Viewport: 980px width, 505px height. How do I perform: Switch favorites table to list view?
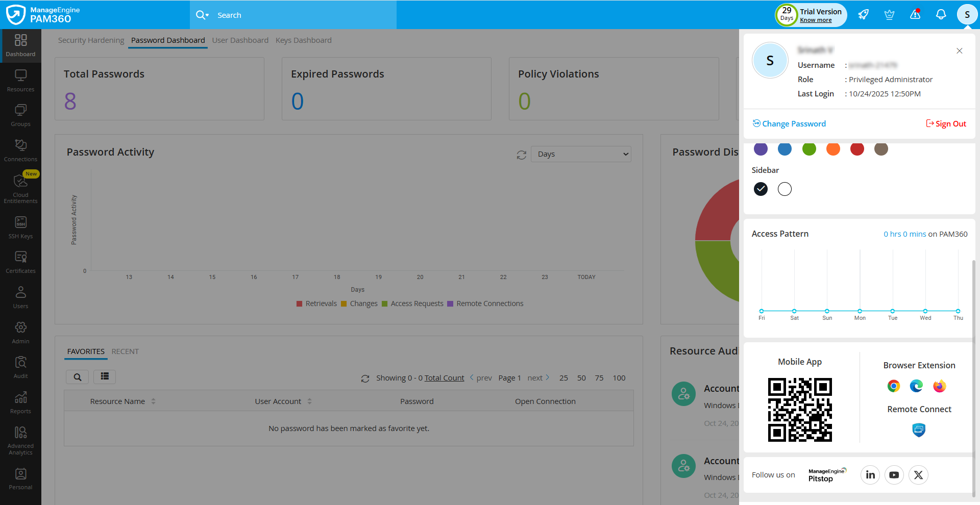104,376
